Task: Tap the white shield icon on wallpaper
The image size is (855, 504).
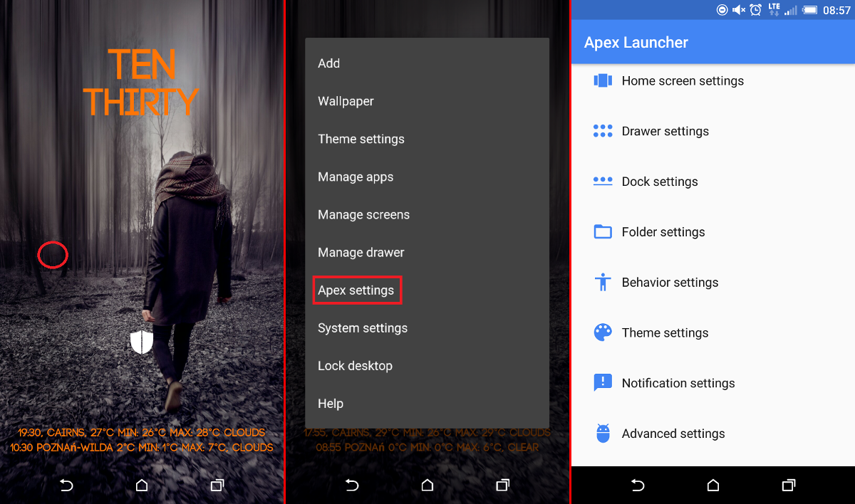Action: click(x=142, y=342)
